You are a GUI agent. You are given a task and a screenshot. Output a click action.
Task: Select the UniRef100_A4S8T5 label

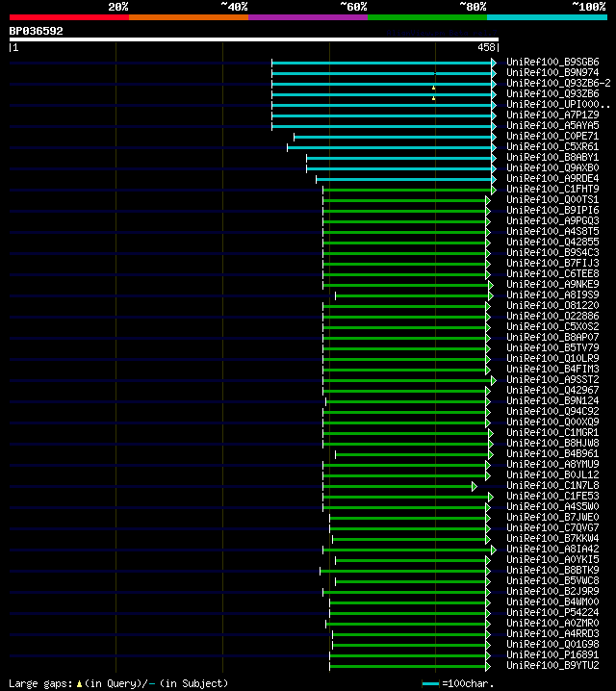click(552, 231)
